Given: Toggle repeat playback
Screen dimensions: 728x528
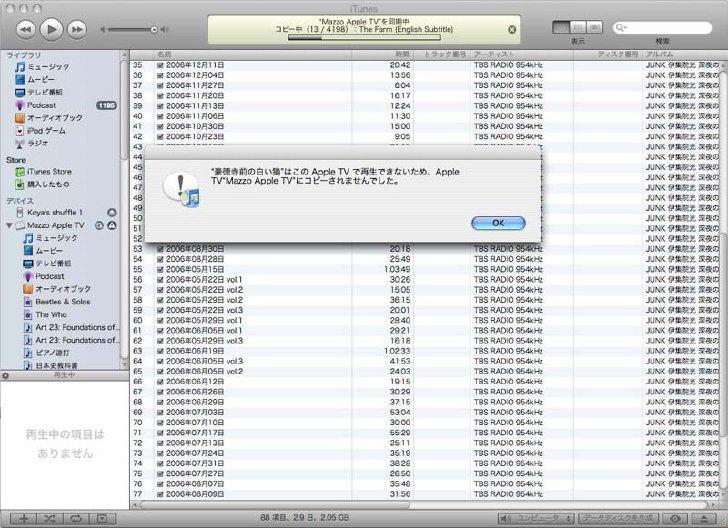Looking at the screenshot, I should 76,519.
